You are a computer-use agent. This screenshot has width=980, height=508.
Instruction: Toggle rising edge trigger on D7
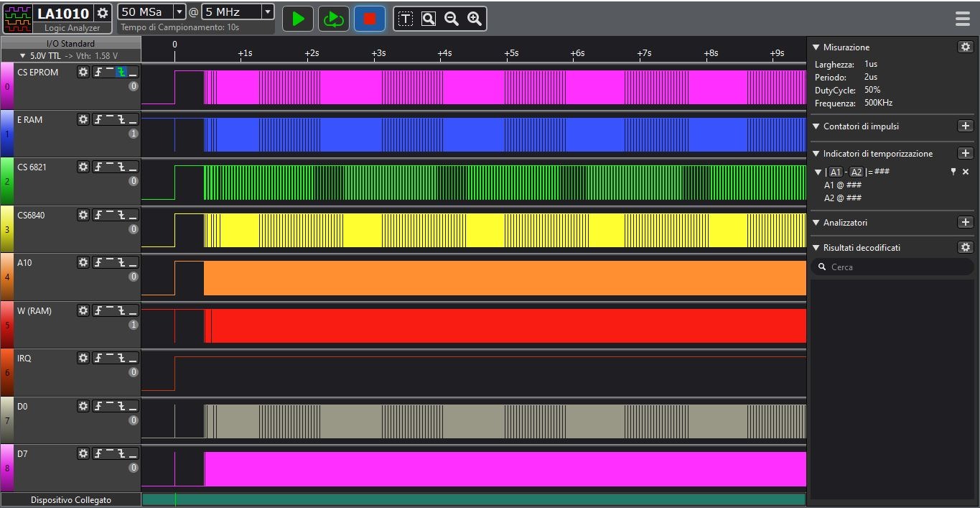tap(98, 453)
